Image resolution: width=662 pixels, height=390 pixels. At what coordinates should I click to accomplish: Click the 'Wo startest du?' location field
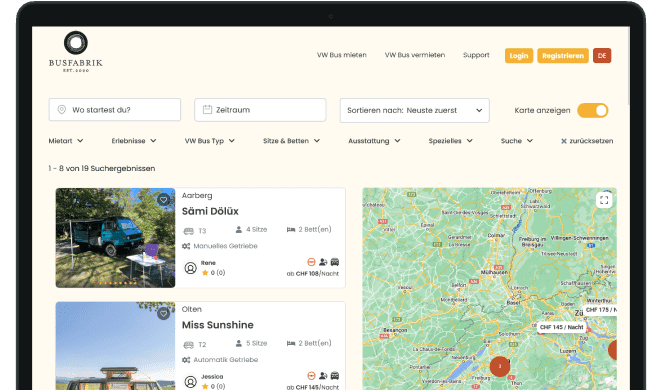click(115, 110)
